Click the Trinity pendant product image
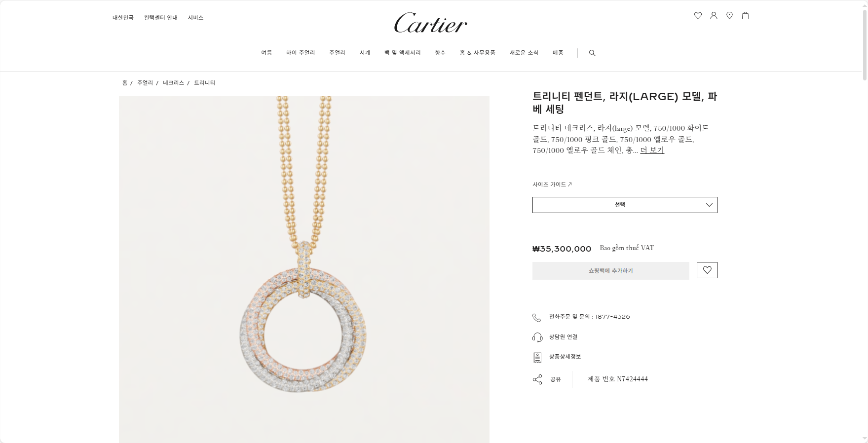Image resolution: width=868 pixels, height=443 pixels. click(x=304, y=269)
